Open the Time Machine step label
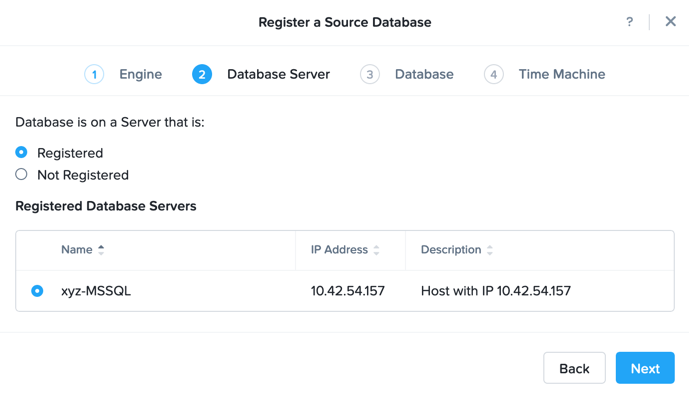689x395 pixels. coord(562,74)
